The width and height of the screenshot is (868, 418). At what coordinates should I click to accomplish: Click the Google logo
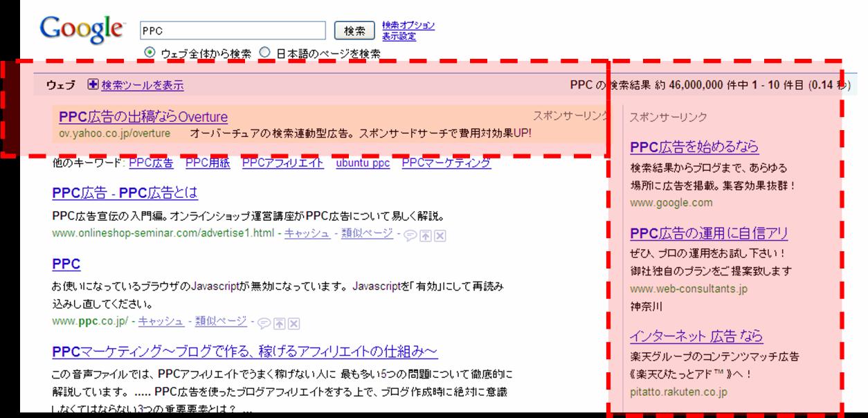click(x=82, y=32)
